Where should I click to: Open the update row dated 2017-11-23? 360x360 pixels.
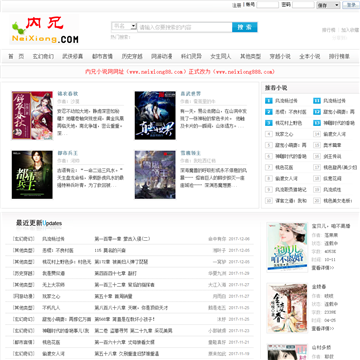129,331
